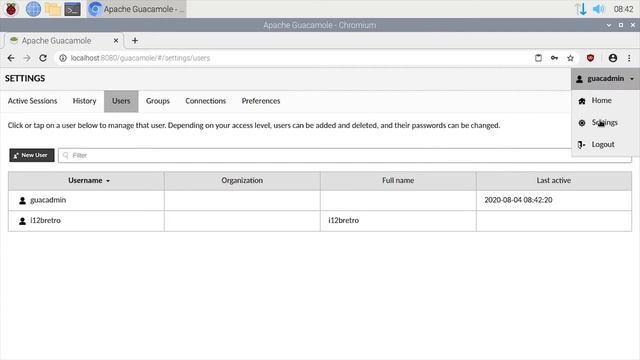The height and width of the screenshot is (360, 640).
Task: Launch the web browser globe icon
Action: pos(33,9)
